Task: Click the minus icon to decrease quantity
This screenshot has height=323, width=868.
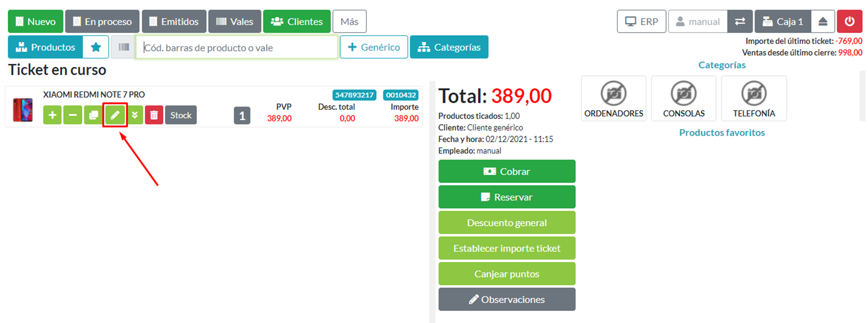Action: [x=72, y=115]
